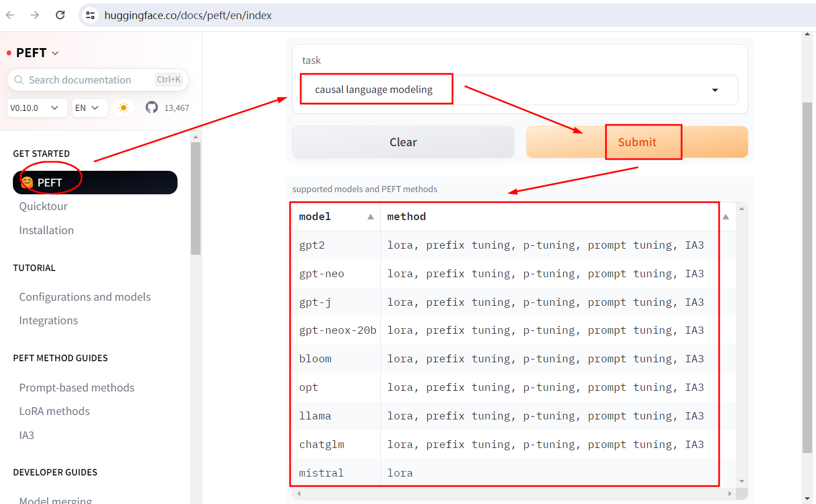
Task: Click the table's horizontal scrollbar right arrow
Action: coord(730,493)
